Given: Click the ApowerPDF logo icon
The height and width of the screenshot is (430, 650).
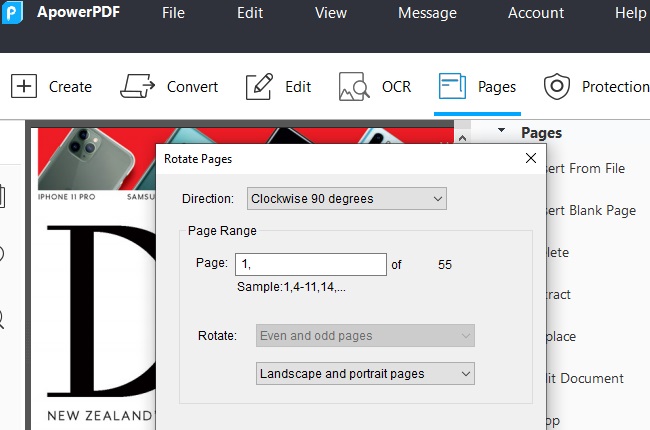Looking at the screenshot, I should tap(14, 12).
